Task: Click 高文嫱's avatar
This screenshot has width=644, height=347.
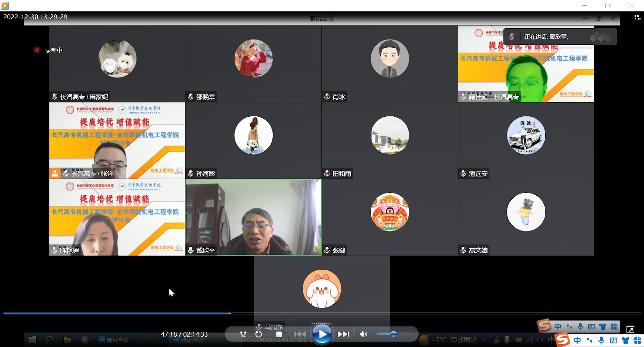Action: pyautogui.click(x=526, y=212)
